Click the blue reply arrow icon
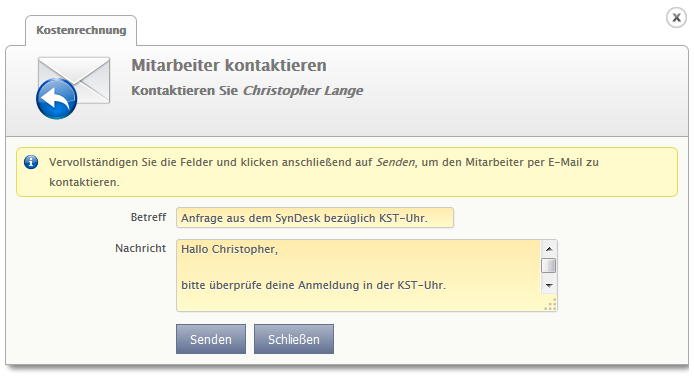Viewport: 694px width, 380px height. pyautogui.click(x=57, y=99)
